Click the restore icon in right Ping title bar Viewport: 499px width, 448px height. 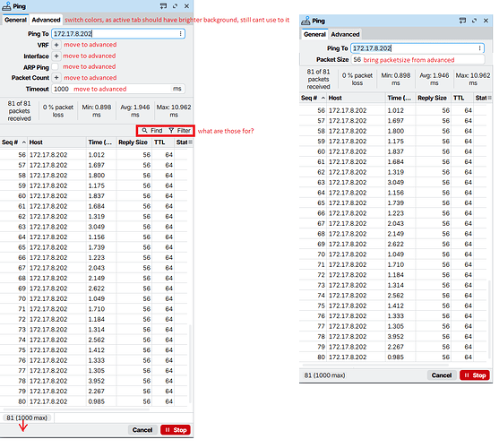point(474,21)
